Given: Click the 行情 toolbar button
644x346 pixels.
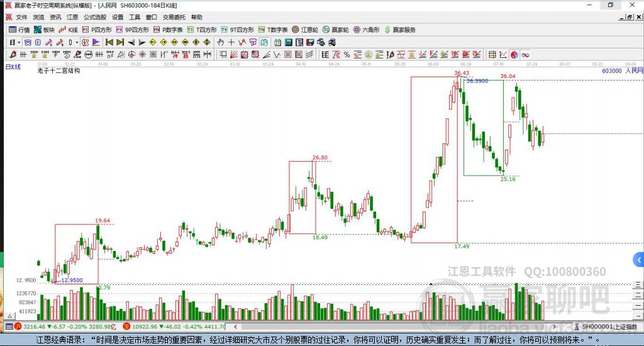Looking at the screenshot, I should (19, 30).
